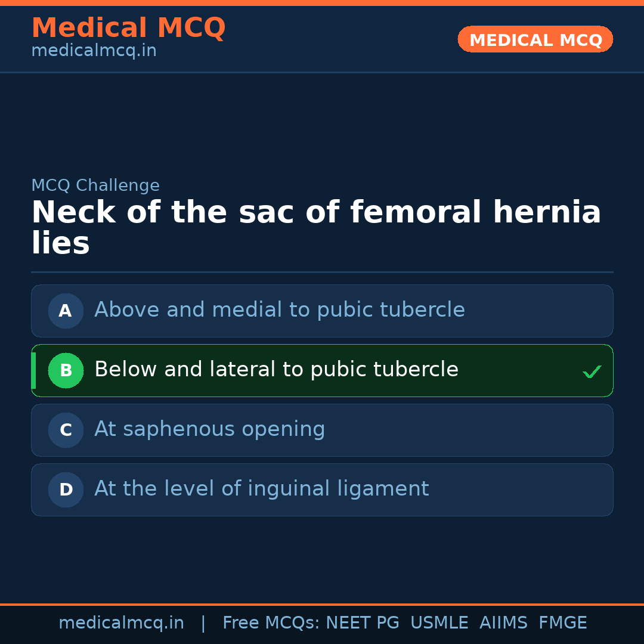Click the 'MCQ Challenge' label
The height and width of the screenshot is (644, 644).
95,185
